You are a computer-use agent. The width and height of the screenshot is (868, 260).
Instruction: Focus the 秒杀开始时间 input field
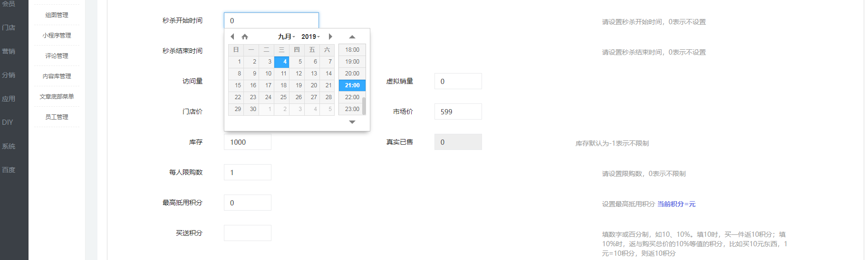point(271,20)
